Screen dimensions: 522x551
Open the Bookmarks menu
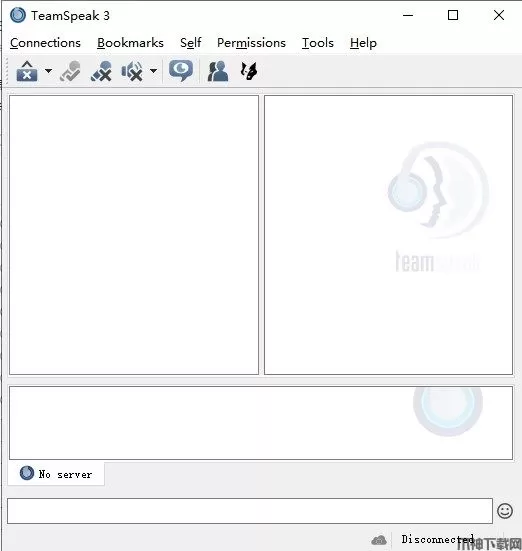130,43
